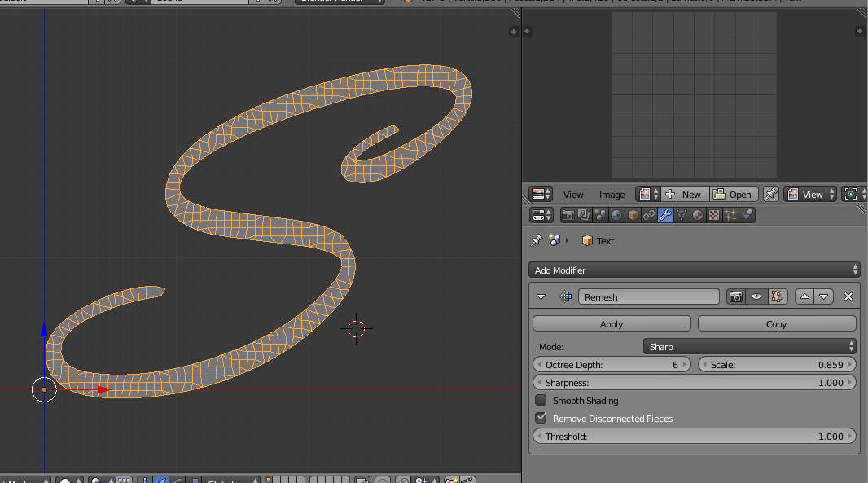Viewport: 868px width, 483px height.
Task: Click the Apply modifier button
Action: pos(612,324)
